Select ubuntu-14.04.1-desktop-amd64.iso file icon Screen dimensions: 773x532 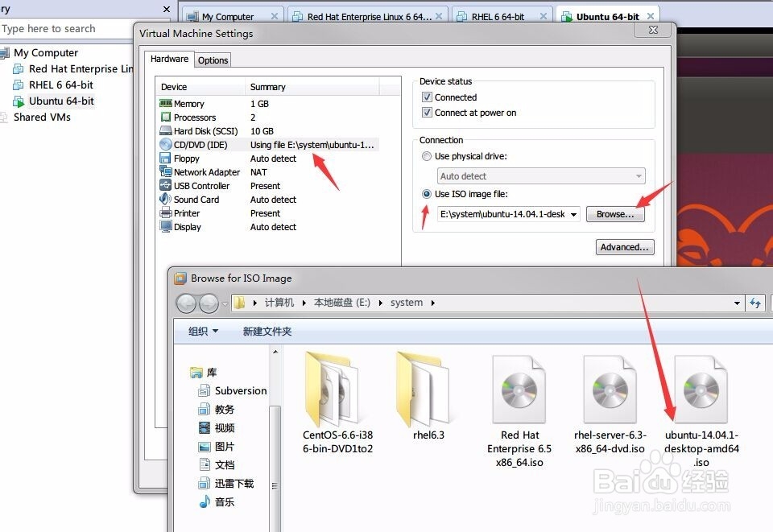[x=701, y=390]
